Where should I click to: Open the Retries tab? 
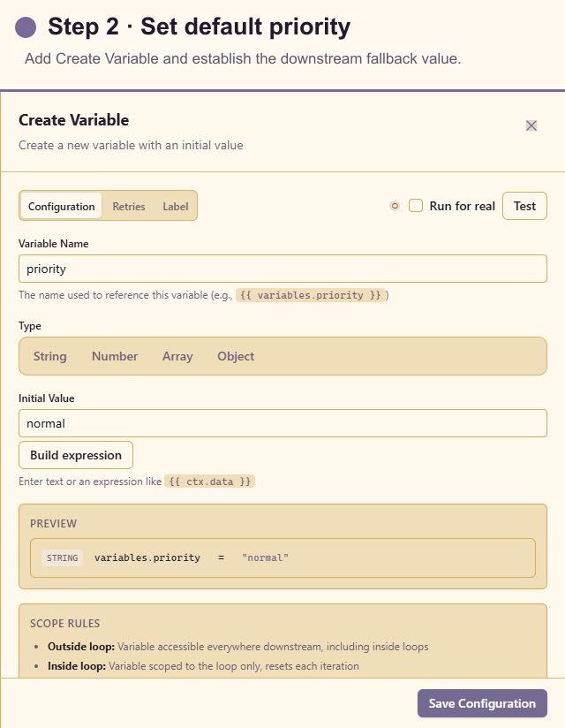tap(129, 206)
